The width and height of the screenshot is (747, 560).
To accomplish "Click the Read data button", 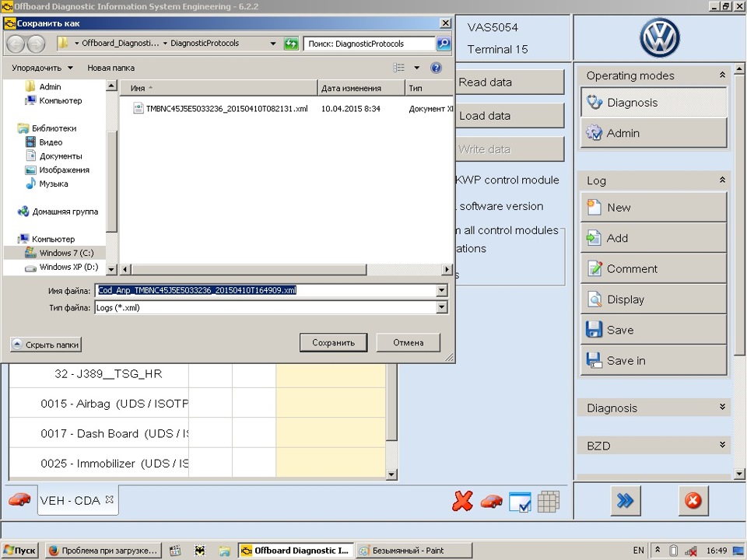I will [x=509, y=82].
